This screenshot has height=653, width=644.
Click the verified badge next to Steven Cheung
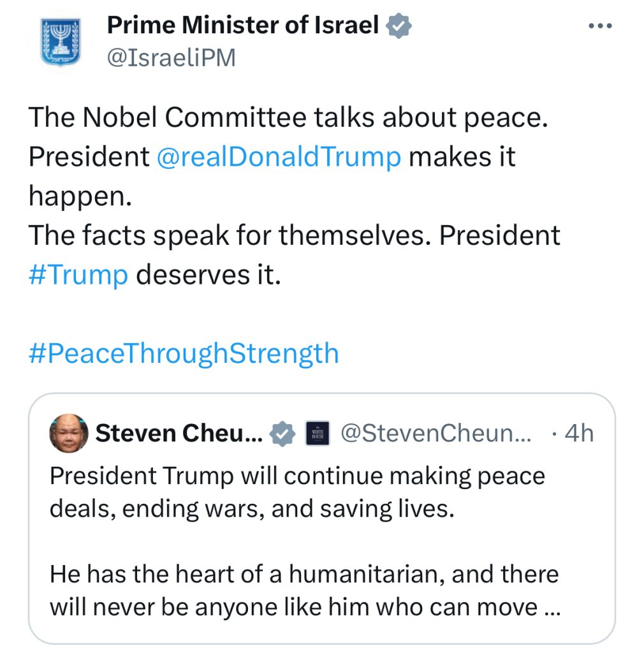282,434
